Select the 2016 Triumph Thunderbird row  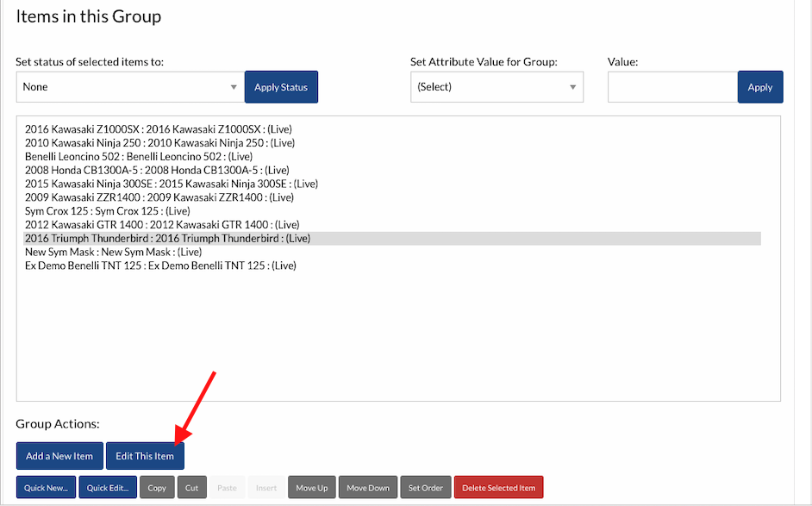pyautogui.click(x=167, y=239)
